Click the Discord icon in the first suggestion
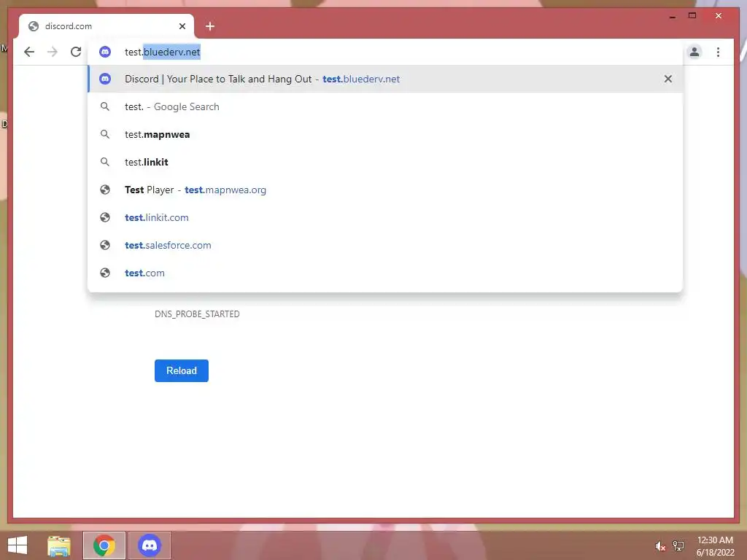747x560 pixels. [105, 79]
